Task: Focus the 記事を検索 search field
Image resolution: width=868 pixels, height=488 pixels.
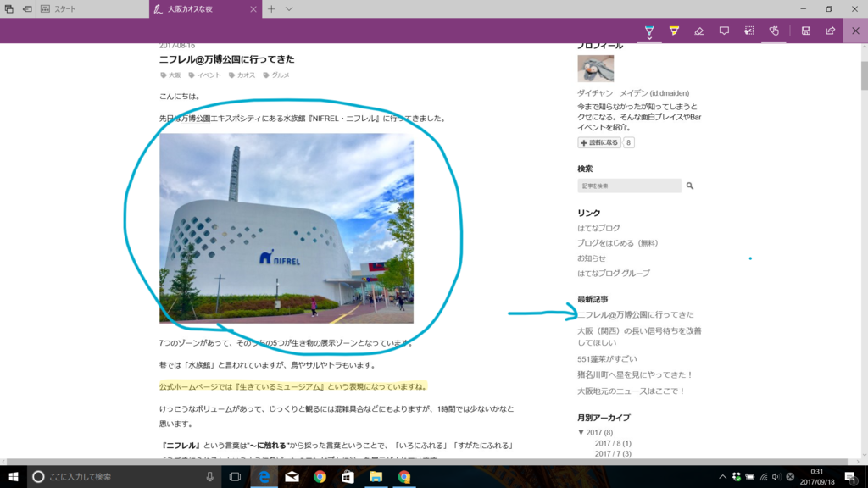Action: tap(629, 186)
